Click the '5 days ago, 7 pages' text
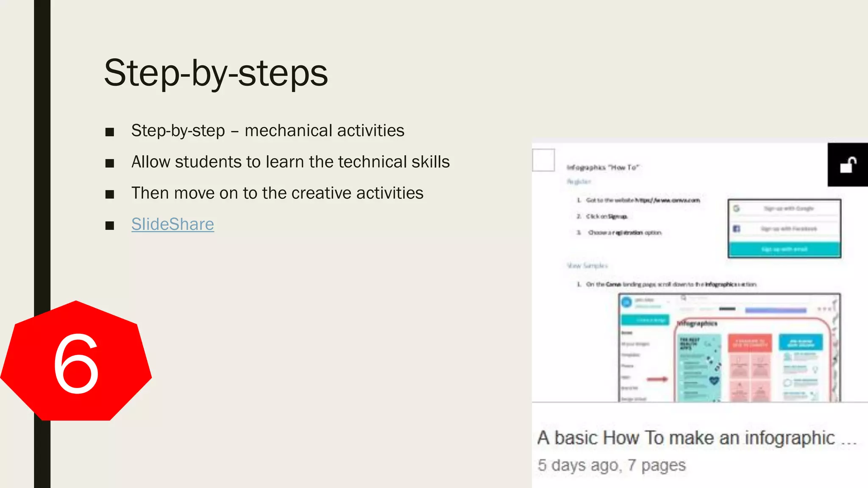Viewport: 868px width, 488px height. 612,465
